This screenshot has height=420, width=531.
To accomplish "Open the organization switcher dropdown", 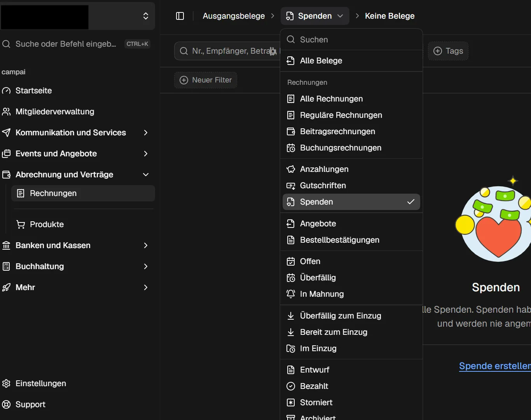I will pos(145,16).
